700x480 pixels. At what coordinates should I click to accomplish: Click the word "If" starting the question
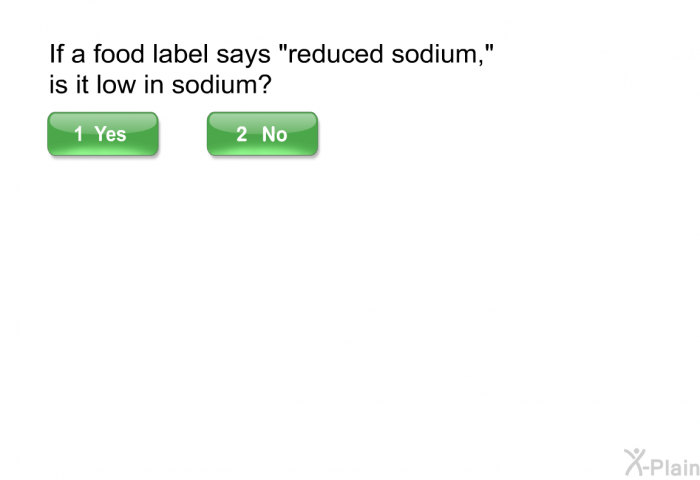click(x=55, y=54)
